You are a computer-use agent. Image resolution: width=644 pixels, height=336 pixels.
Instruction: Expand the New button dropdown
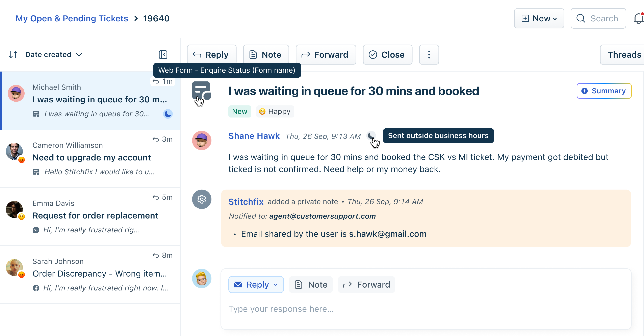point(539,19)
